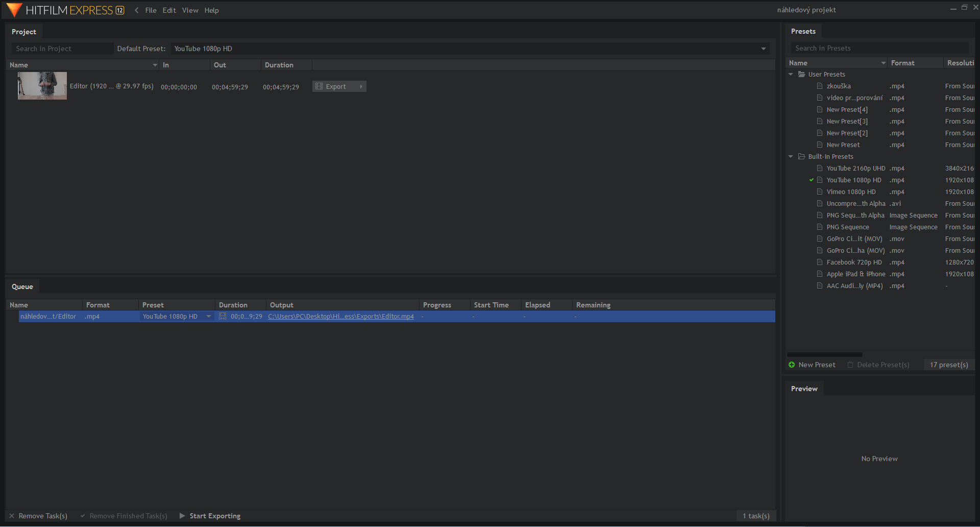Screen dimensions: 980x527
Task: Open the Export button arrow menu
Action: (361, 87)
